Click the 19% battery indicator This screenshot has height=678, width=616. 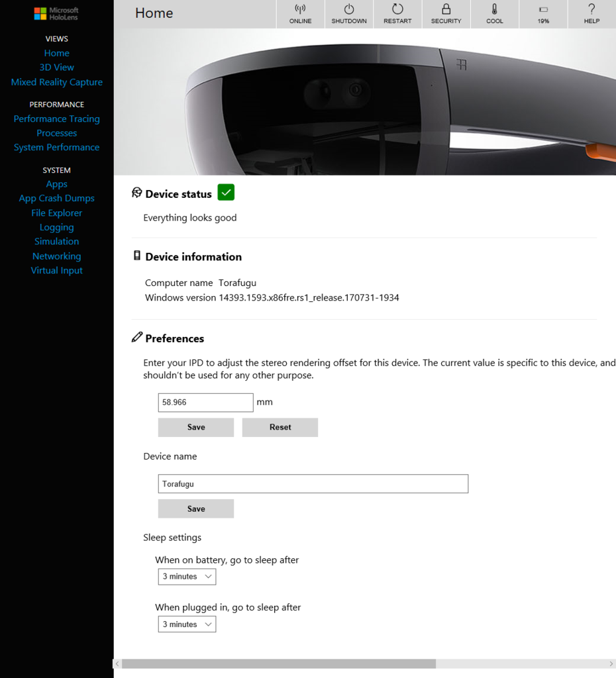point(543,14)
